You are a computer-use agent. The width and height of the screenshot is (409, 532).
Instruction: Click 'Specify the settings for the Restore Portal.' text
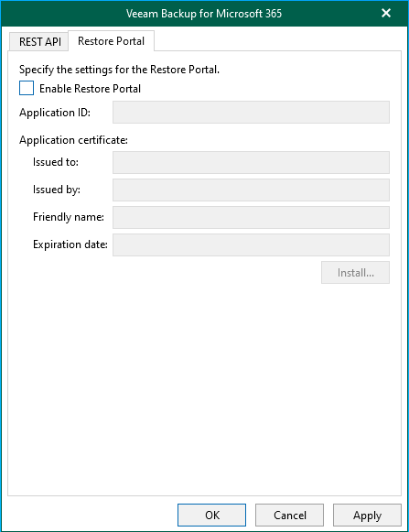[x=119, y=70]
